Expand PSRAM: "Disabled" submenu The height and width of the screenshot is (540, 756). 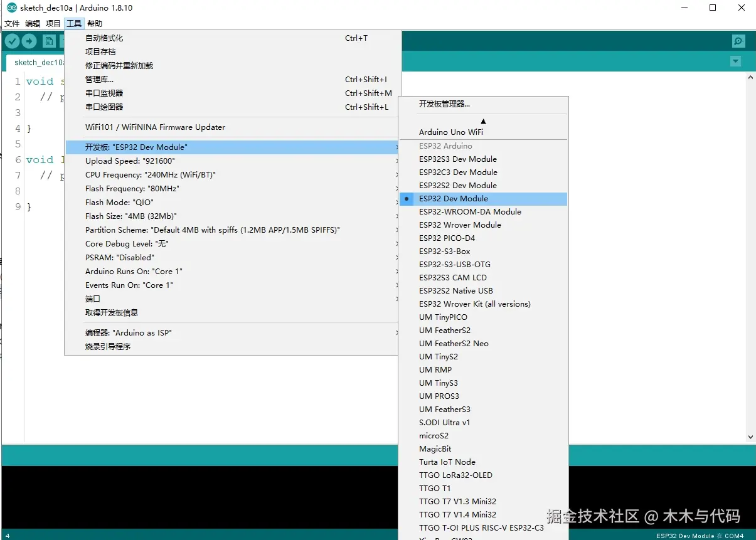coord(232,258)
